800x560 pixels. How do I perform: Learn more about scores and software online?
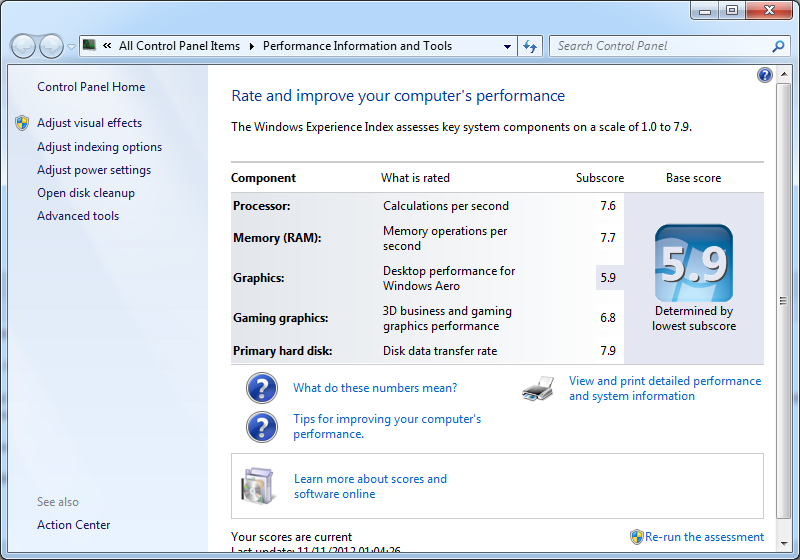(x=370, y=486)
